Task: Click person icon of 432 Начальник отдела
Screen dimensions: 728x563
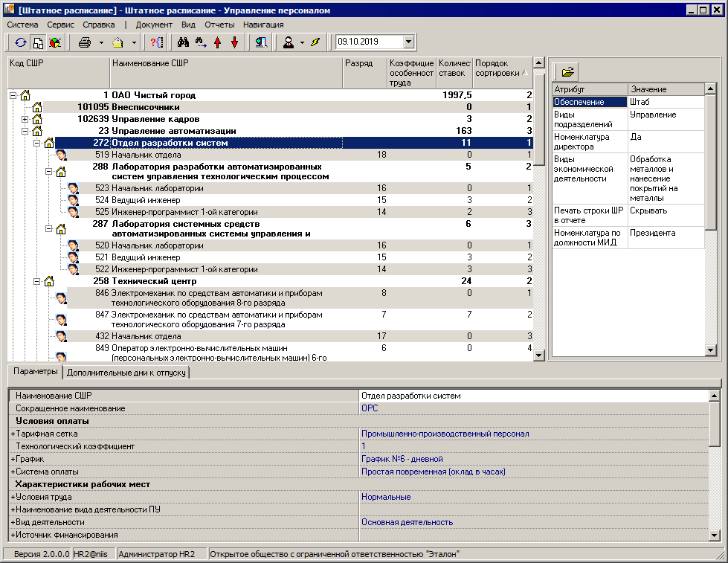Action: (61, 336)
